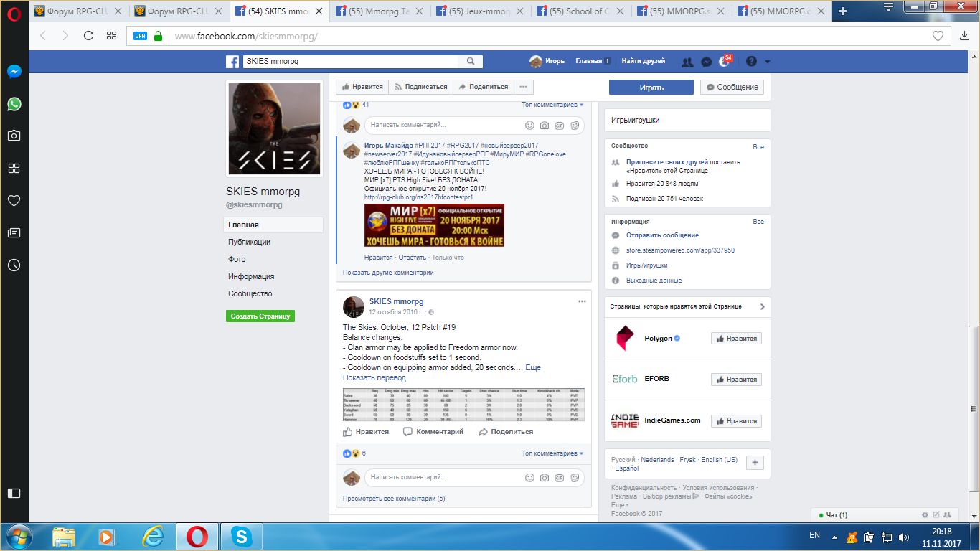Open Топ комментариев dropdown under 41 reactions
The width and height of the screenshot is (980, 551).
tap(552, 105)
